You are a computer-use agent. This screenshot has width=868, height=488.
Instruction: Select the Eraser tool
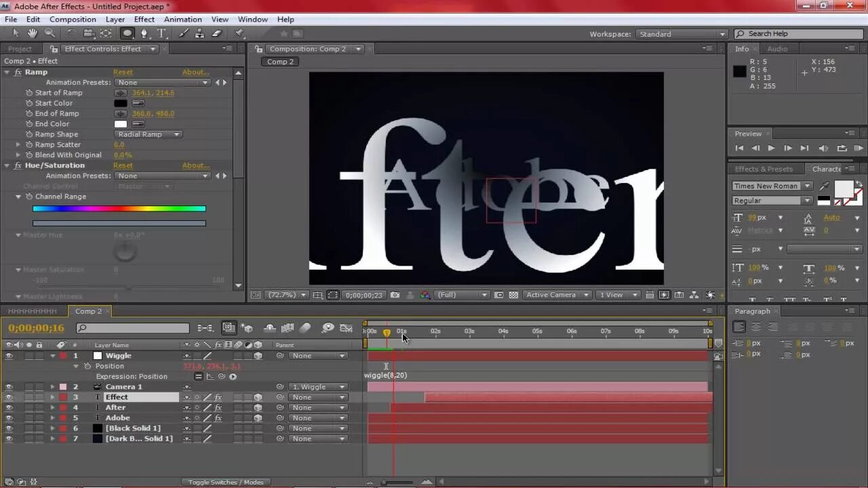(x=217, y=33)
